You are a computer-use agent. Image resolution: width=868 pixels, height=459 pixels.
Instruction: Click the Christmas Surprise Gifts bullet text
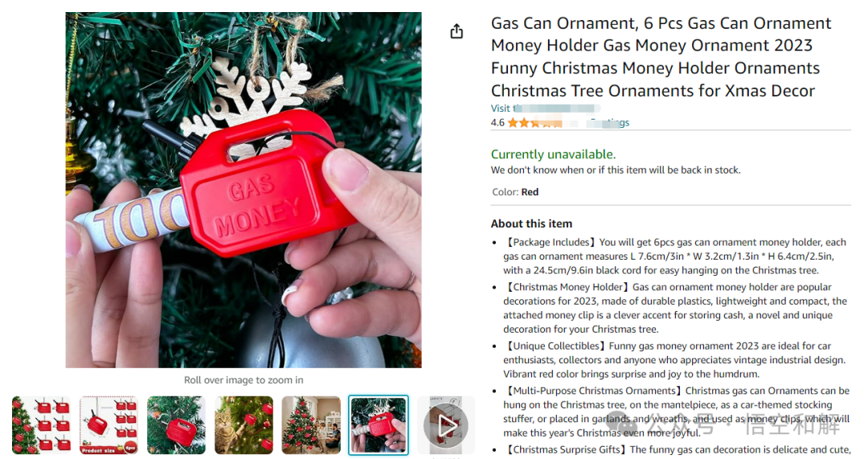[677, 449]
